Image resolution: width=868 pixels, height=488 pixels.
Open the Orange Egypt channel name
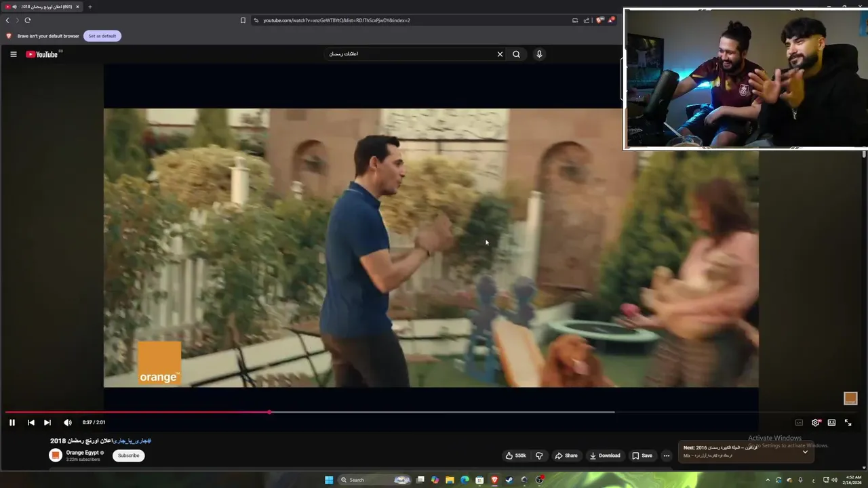pos(83,453)
